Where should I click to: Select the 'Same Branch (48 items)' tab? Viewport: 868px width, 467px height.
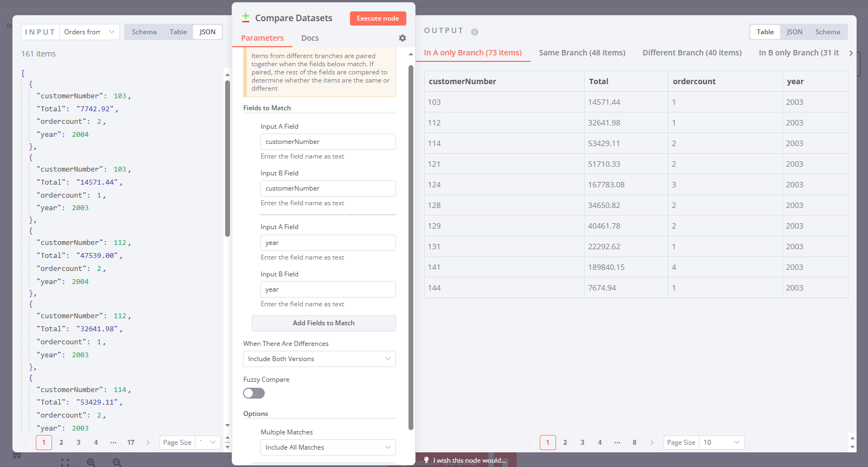coord(582,53)
